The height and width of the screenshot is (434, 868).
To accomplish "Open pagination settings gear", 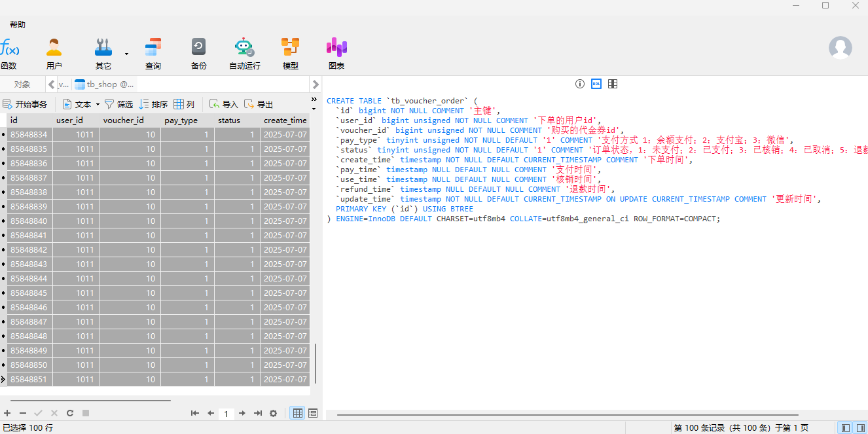I will click(274, 413).
